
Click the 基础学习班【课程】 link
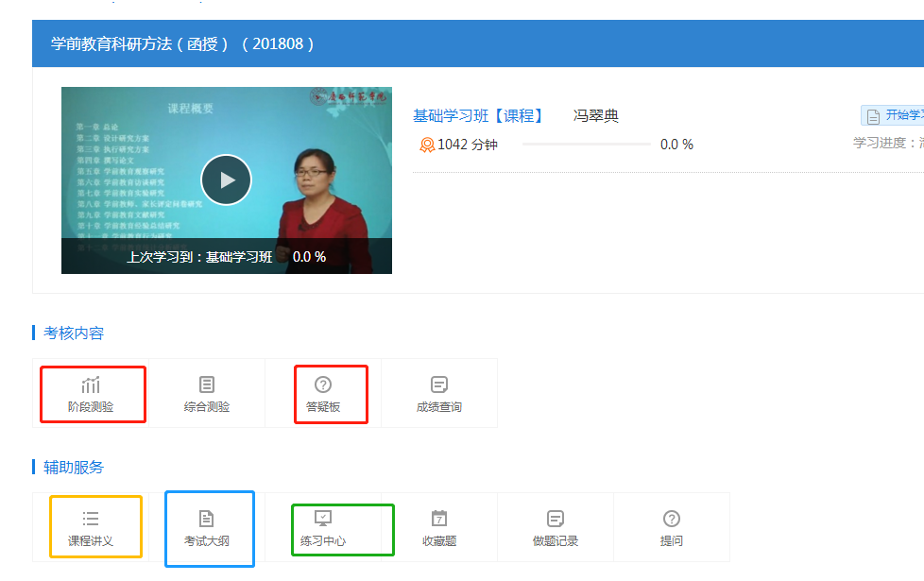tap(478, 115)
